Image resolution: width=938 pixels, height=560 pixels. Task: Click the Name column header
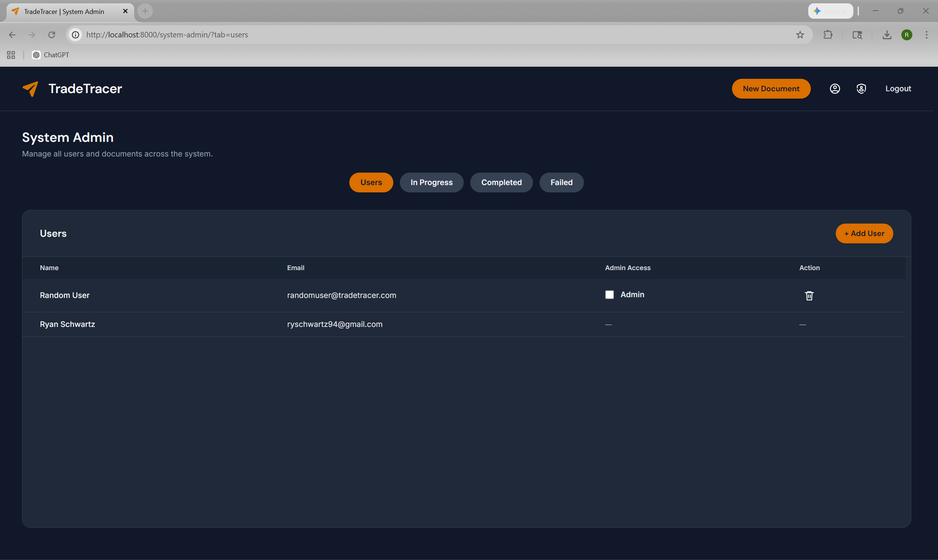(49, 268)
